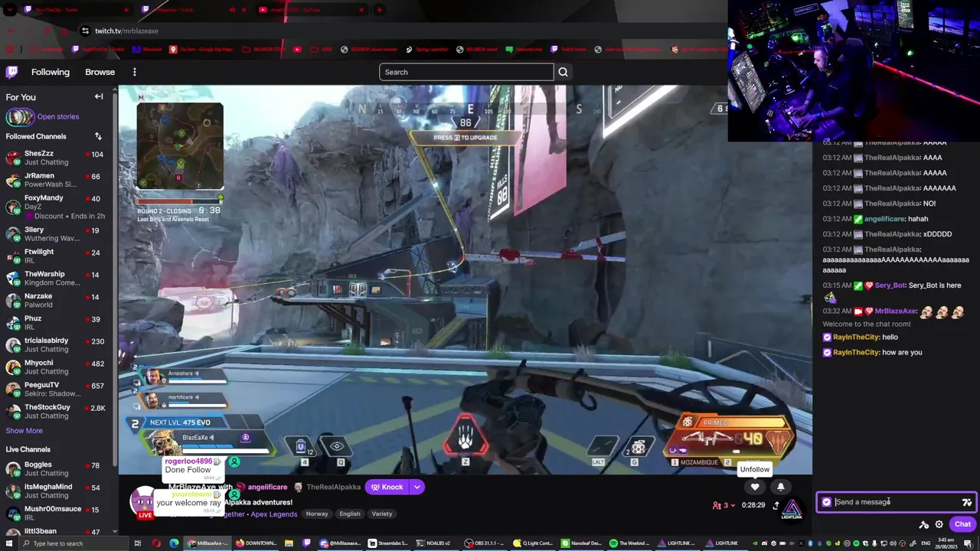This screenshot has width=980, height=551.
Task: Open Q Light Controller taskbar item
Action: [534, 543]
